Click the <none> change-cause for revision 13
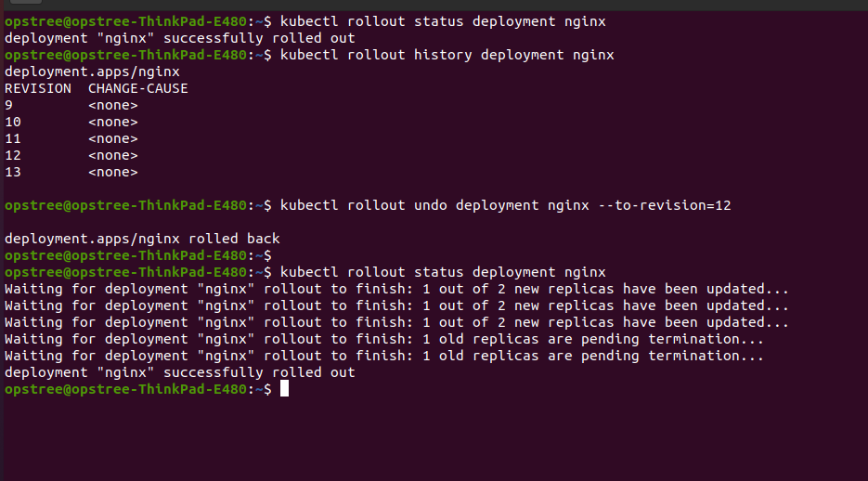This screenshot has height=481, width=868. click(113, 172)
